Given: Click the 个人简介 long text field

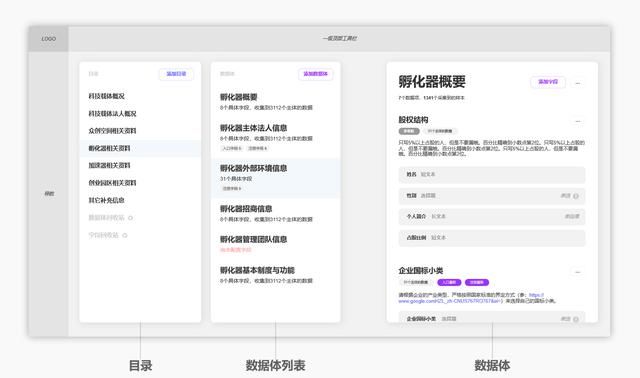Looking at the screenshot, I should [x=492, y=217].
